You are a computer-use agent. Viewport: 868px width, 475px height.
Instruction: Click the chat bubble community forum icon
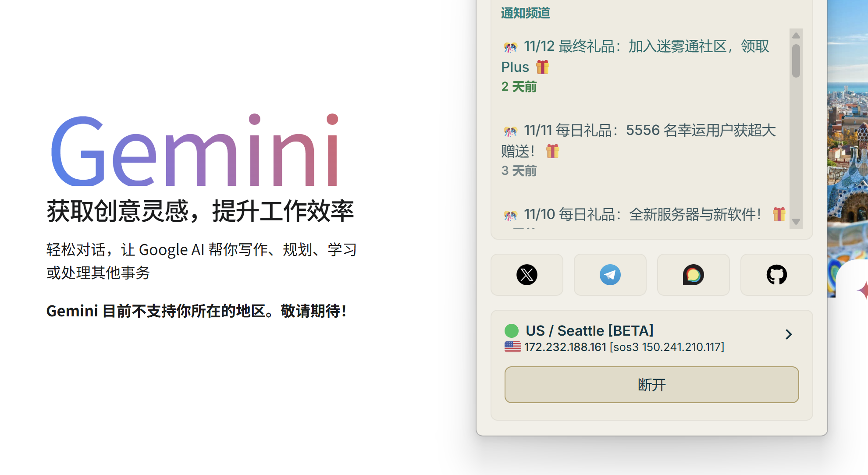coord(693,275)
